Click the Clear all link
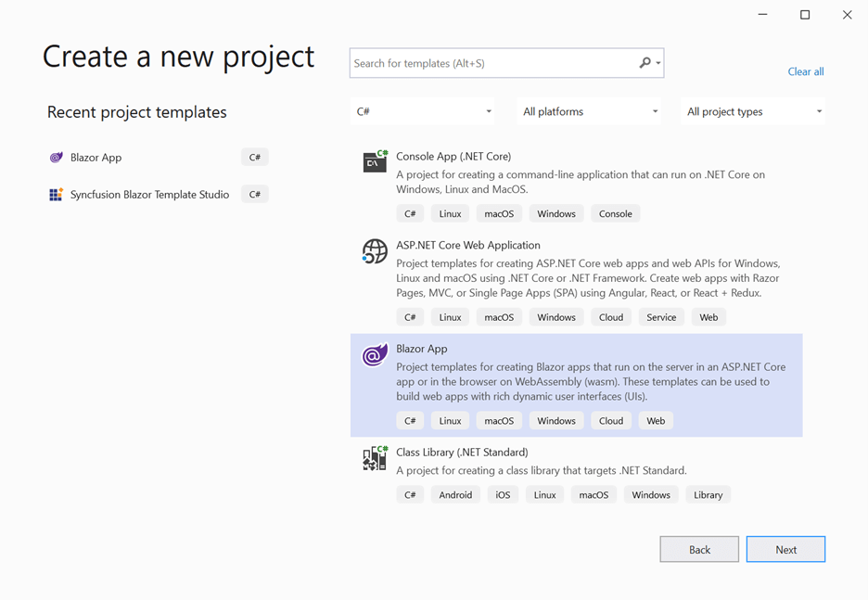The width and height of the screenshot is (868, 600). click(805, 71)
